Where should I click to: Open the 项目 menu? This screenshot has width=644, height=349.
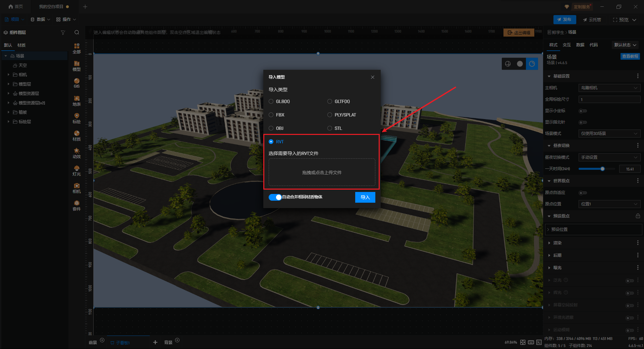click(15, 19)
